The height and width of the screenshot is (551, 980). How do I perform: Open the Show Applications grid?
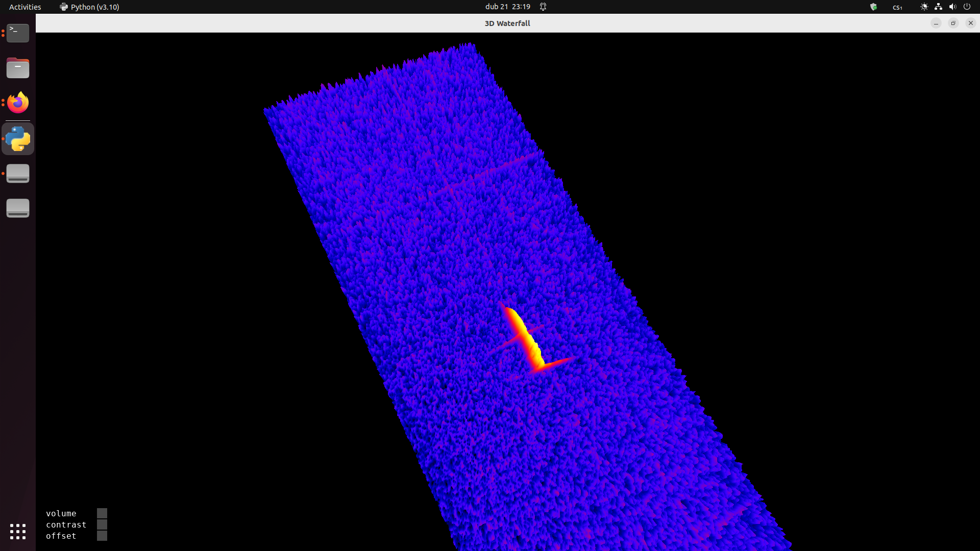pyautogui.click(x=18, y=531)
